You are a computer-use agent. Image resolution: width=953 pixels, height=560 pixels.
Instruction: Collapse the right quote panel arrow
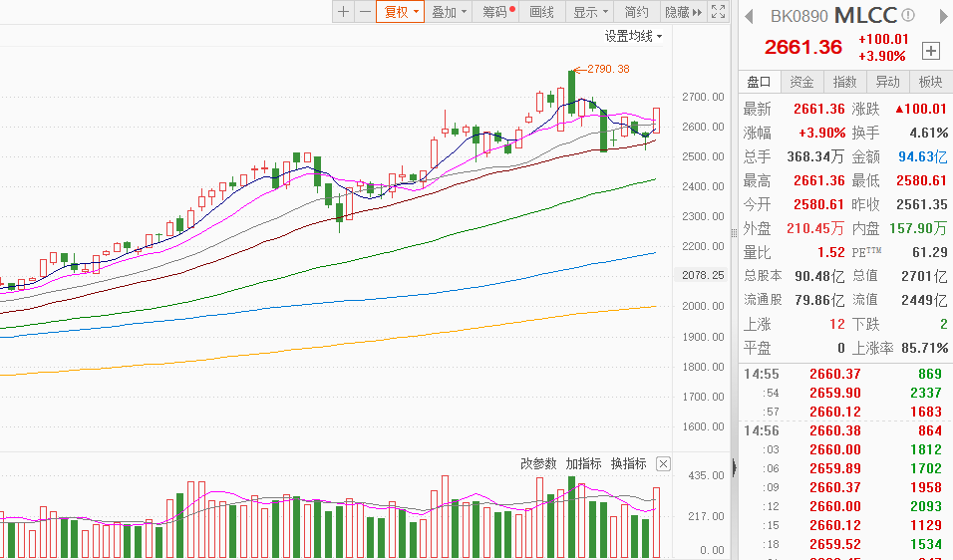[x=734, y=466]
